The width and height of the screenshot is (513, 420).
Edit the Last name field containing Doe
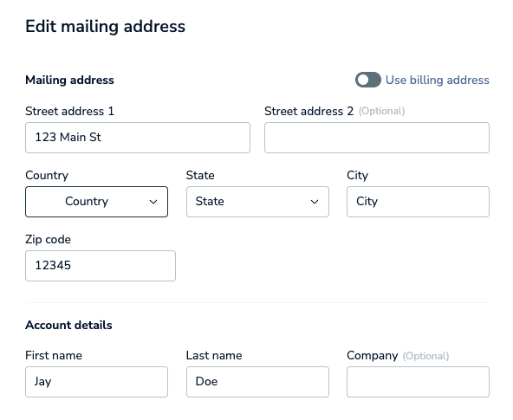pyautogui.click(x=257, y=382)
